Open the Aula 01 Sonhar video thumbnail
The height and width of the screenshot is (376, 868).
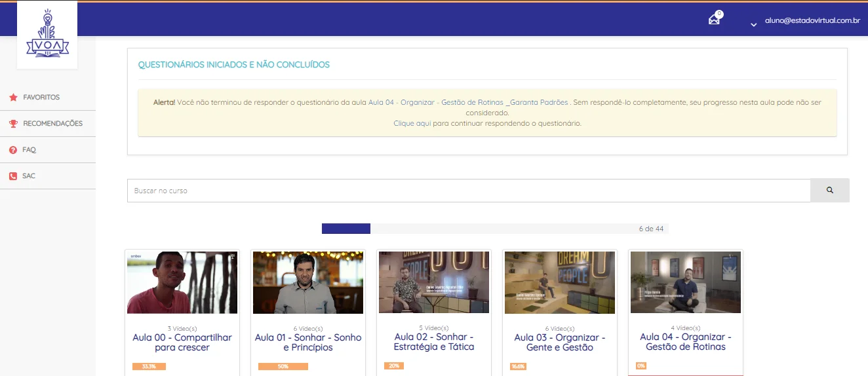point(308,282)
